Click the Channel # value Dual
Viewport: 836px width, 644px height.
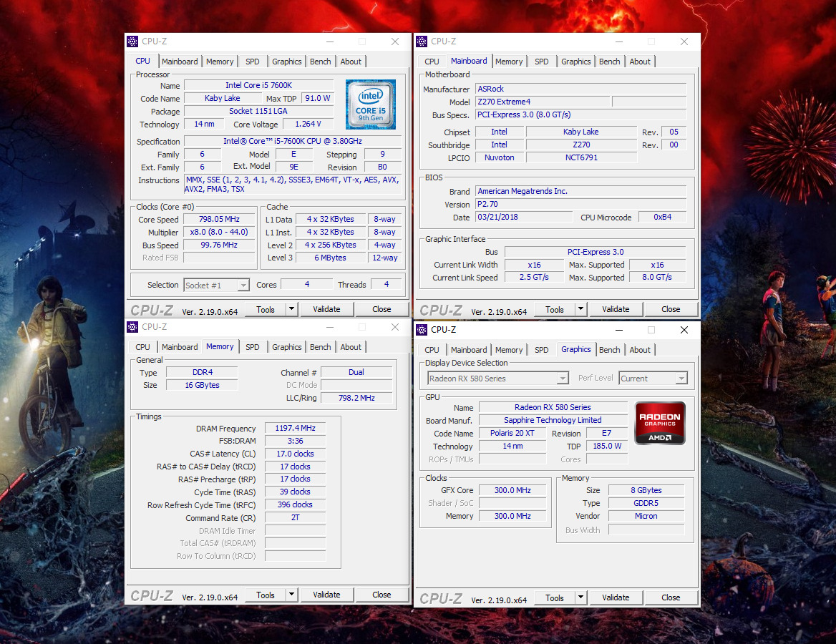[356, 372]
